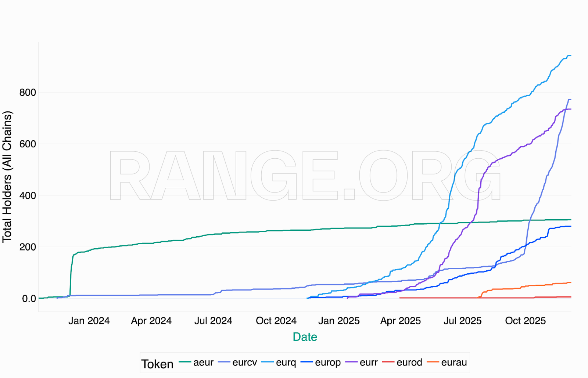
Task: Click the europ legend label
Action: [x=328, y=363]
